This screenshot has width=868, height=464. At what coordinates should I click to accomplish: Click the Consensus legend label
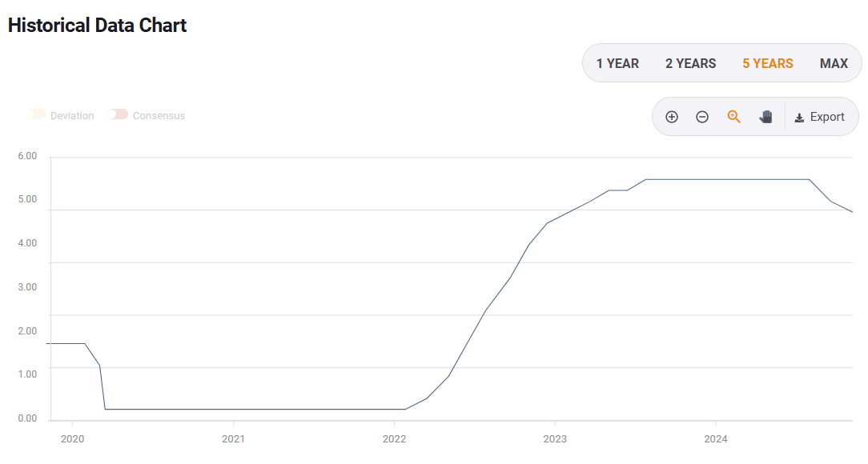(159, 116)
